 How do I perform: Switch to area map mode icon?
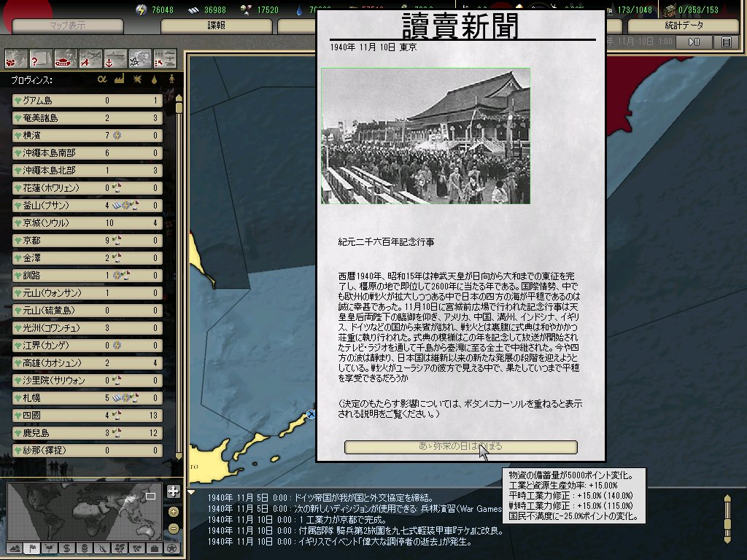point(137,548)
